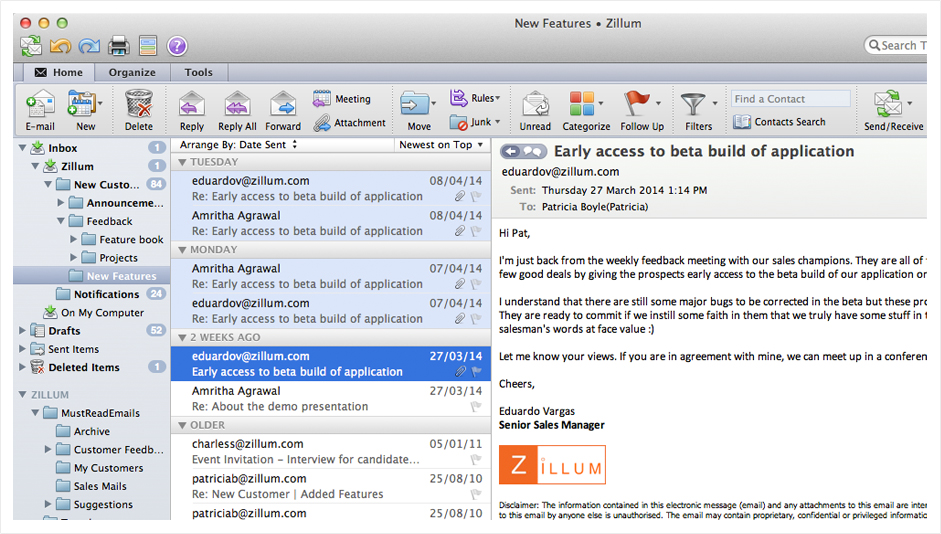
Task: Collapse the TUESDAY message group
Action: [182, 162]
